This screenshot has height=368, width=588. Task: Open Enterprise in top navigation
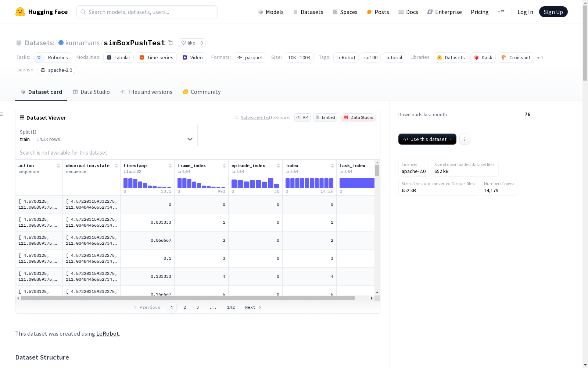pyautogui.click(x=444, y=12)
